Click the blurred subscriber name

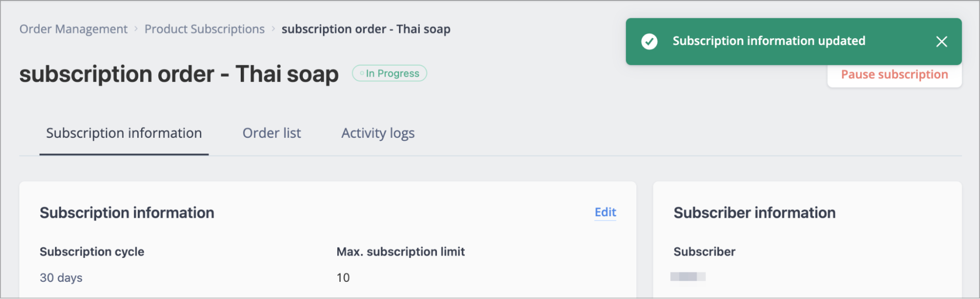[688, 276]
